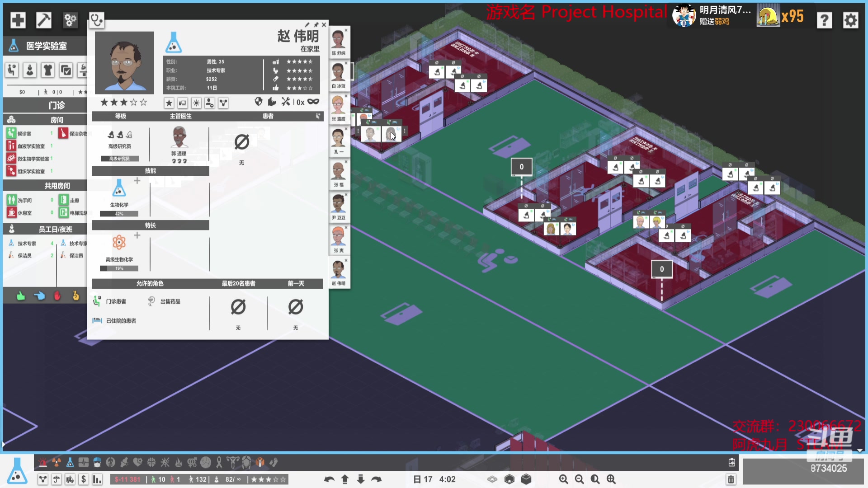Open the gears management icon
The image size is (868, 488).
(x=70, y=20)
